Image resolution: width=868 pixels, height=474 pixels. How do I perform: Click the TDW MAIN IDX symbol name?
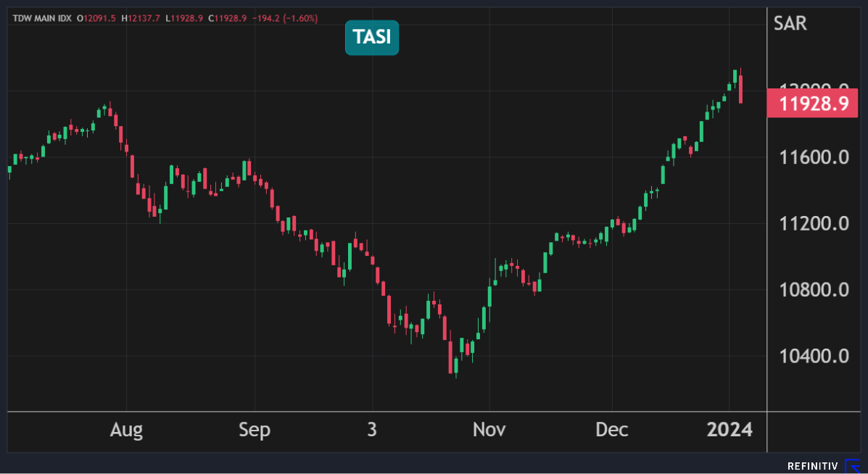point(41,18)
